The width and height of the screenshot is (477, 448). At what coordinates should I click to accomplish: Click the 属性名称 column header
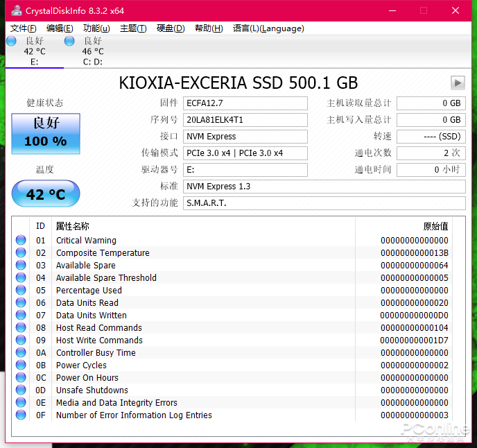tap(203, 226)
